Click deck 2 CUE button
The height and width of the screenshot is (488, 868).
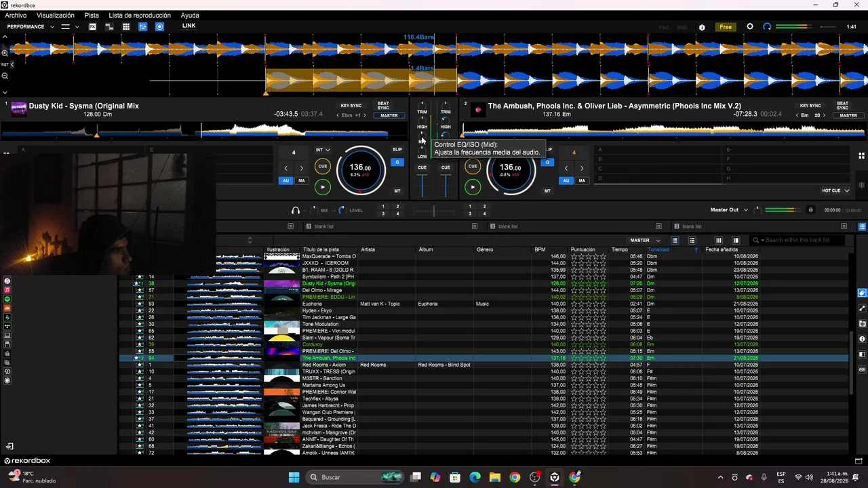pos(473,166)
